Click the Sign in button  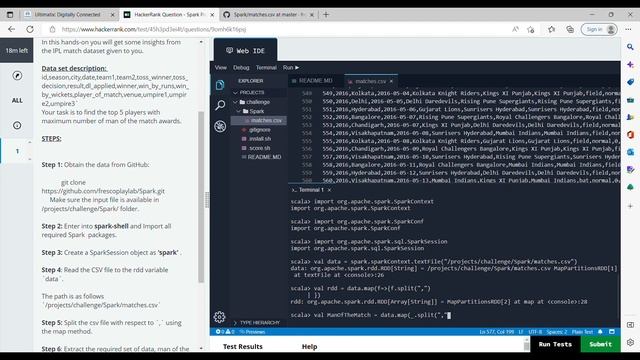(599, 29)
